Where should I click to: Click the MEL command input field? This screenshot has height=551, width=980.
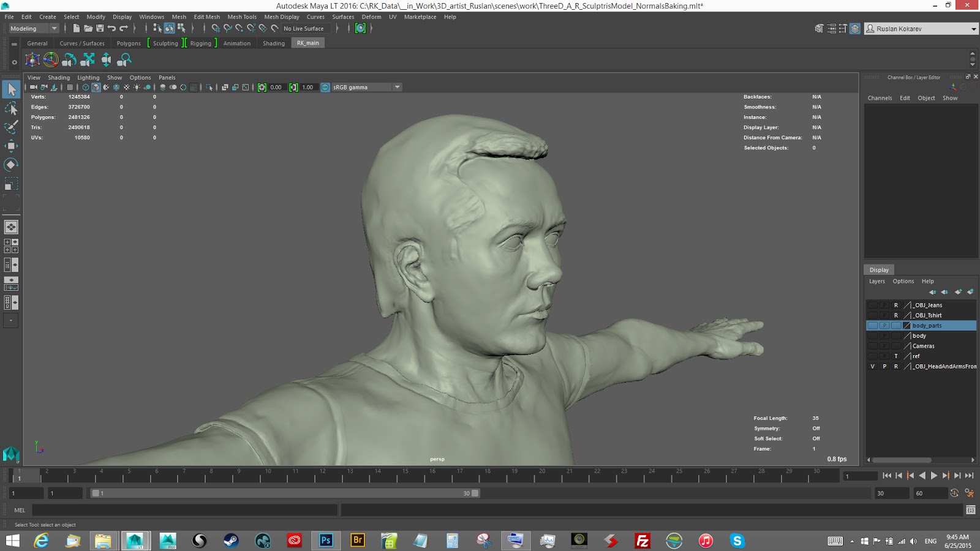[x=184, y=510]
